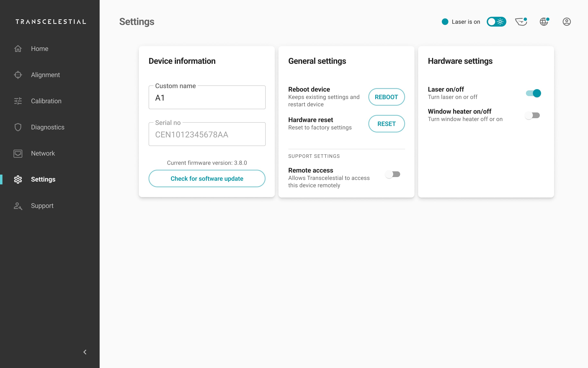Edit the Custom name field containing A1
This screenshot has height=368, width=588.
(207, 97)
